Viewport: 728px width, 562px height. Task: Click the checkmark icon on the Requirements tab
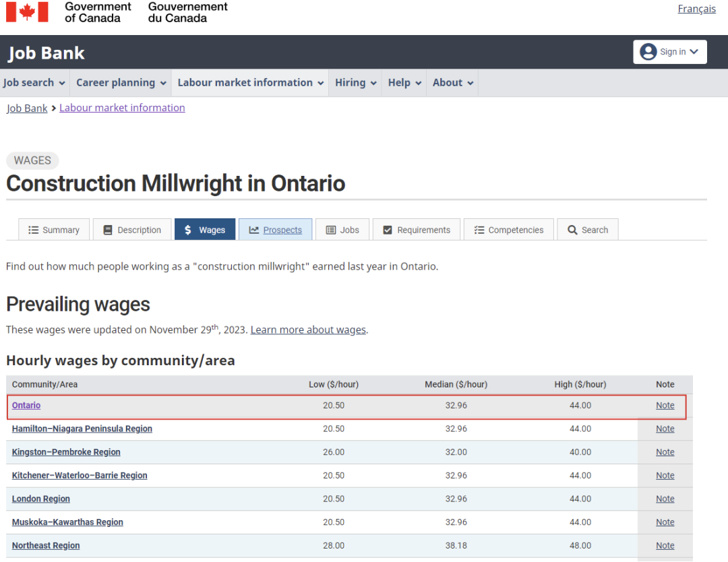coord(388,230)
